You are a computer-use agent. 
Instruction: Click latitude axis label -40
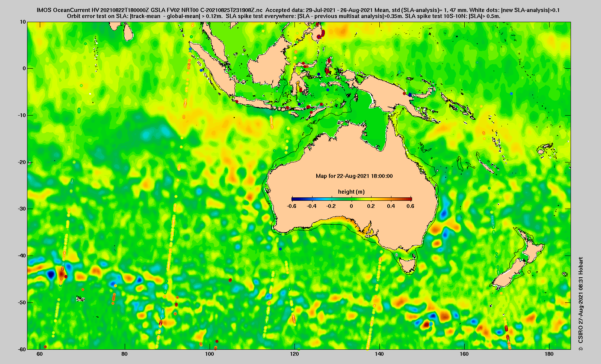(x=22, y=256)
